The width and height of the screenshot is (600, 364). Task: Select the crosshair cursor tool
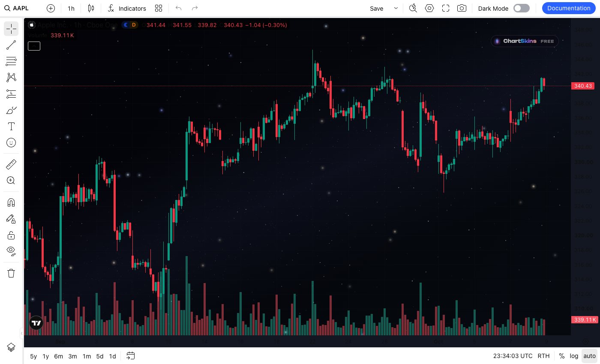coord(11,29)
